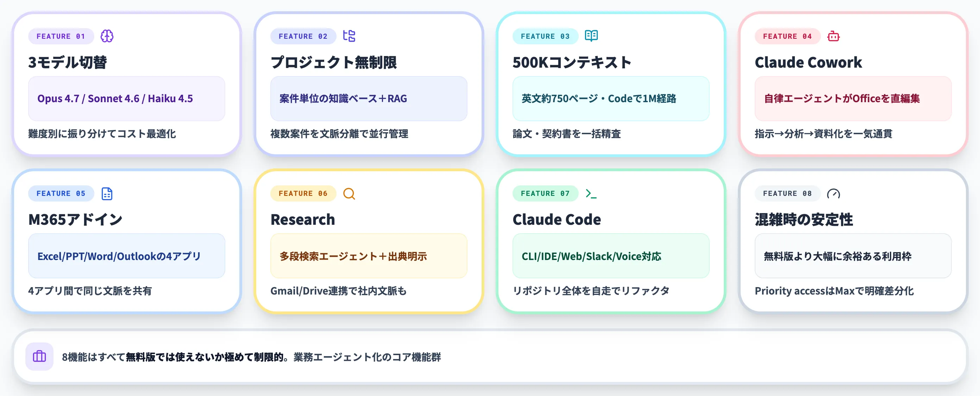This screenshot has height=396, width=980.
Task: Click the text 業務エージェント化のコア機能群
Action: click(x=367, y=357)
